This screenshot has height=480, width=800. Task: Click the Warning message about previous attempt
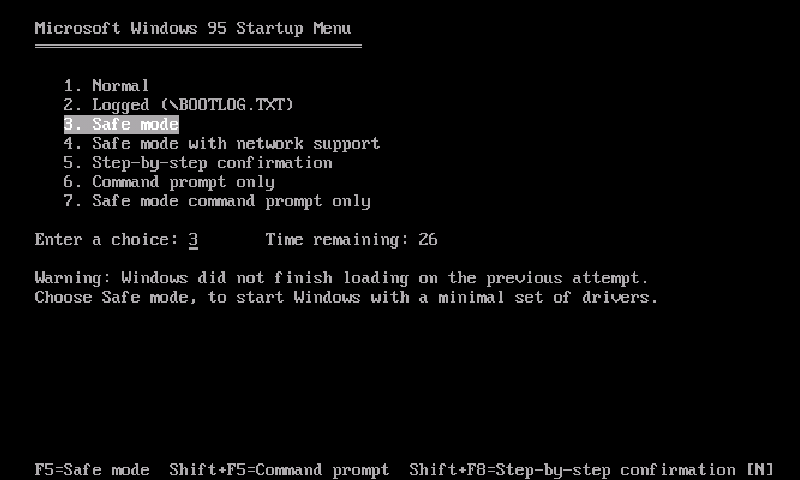(341, 278)
